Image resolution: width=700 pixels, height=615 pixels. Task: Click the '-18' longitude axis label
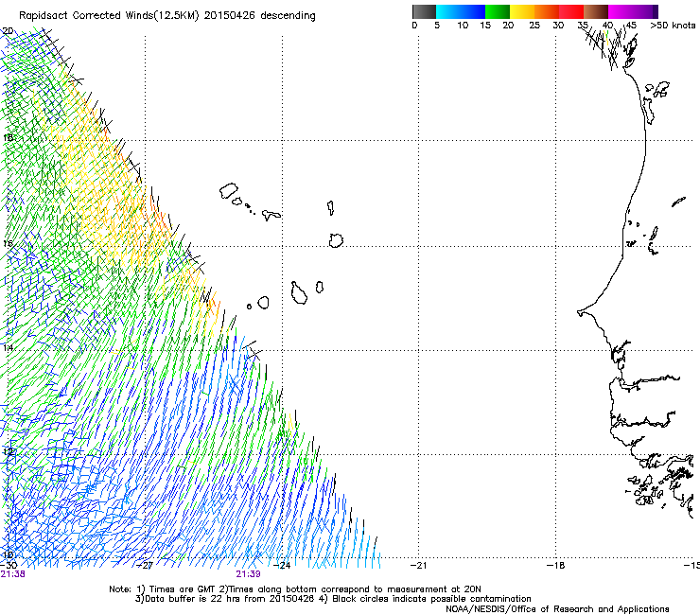[x=555, y=566]
